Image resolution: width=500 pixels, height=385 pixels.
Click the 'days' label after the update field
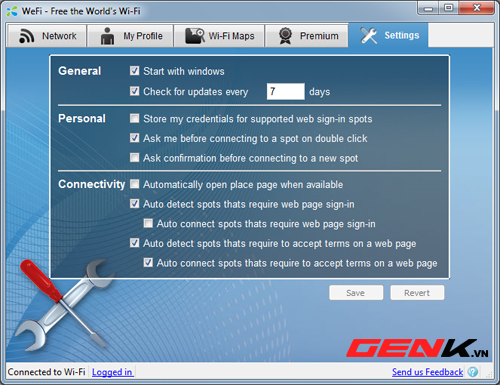pyautogui.click(x=319, y=92)
